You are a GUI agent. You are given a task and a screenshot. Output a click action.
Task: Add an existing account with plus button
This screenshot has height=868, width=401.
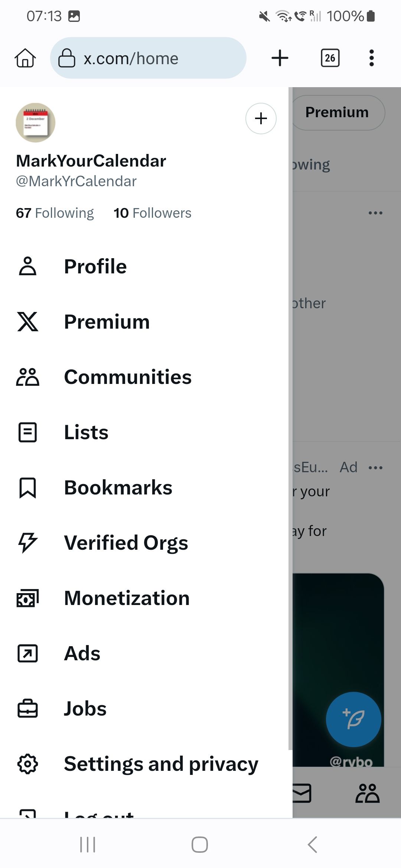(x=261, y=118)
